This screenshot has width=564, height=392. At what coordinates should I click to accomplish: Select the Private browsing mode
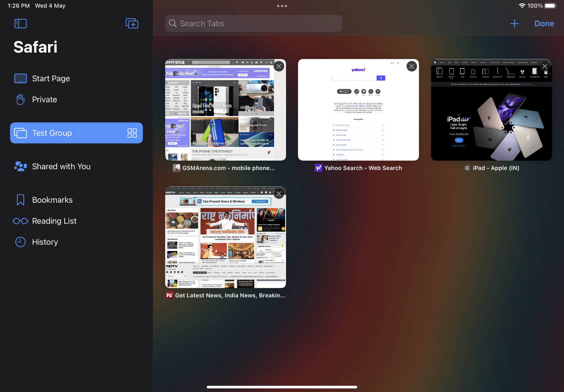tap(45, 99)
